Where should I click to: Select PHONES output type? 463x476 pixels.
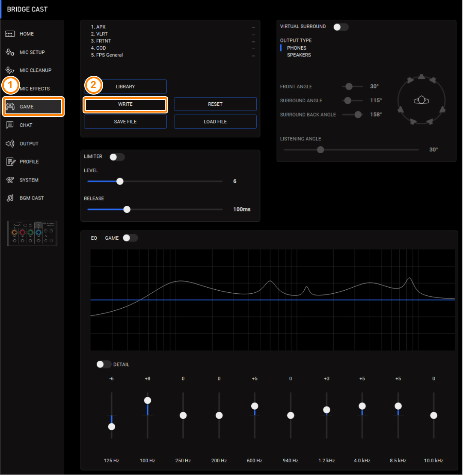pos(297,48)
